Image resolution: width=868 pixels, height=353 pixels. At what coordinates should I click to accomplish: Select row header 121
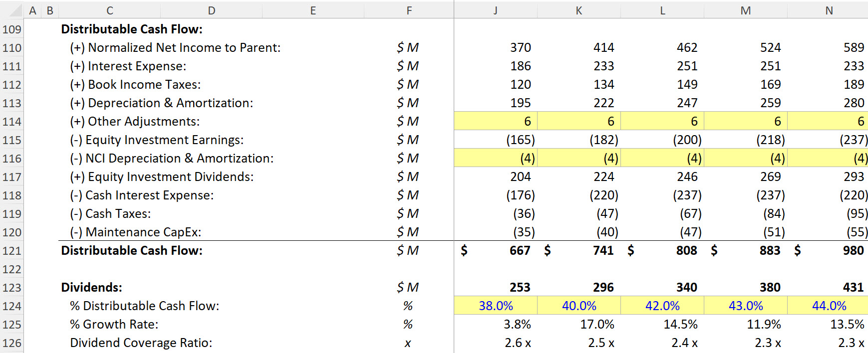click(12, 251)
